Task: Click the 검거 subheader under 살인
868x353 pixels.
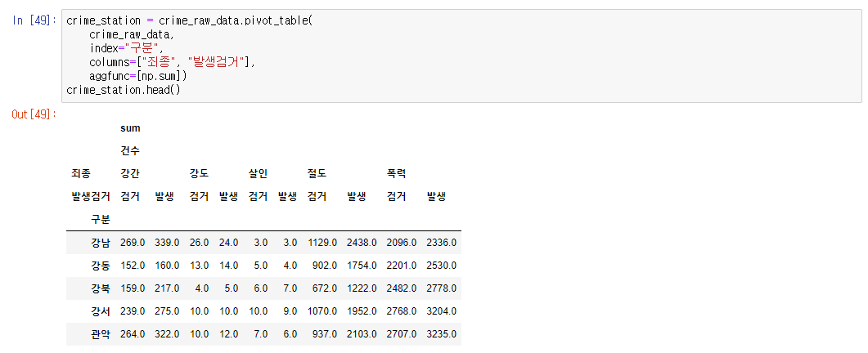Action: 258,196
